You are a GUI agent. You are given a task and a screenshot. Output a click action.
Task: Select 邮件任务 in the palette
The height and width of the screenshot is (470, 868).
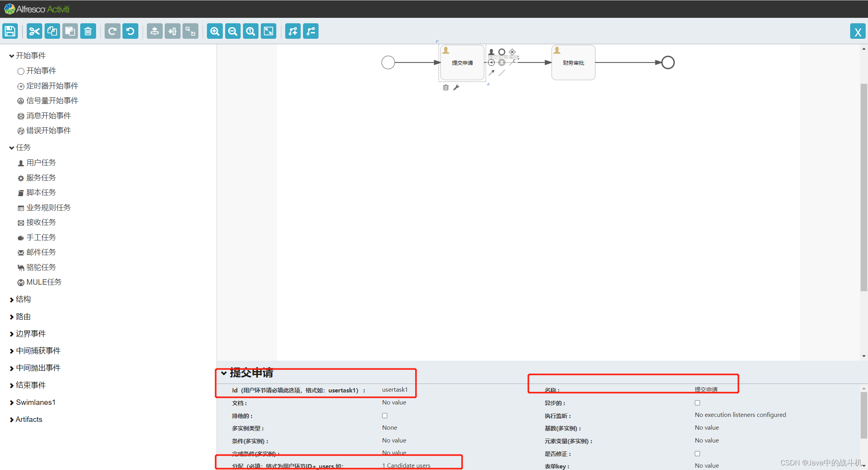click(41, 252)
